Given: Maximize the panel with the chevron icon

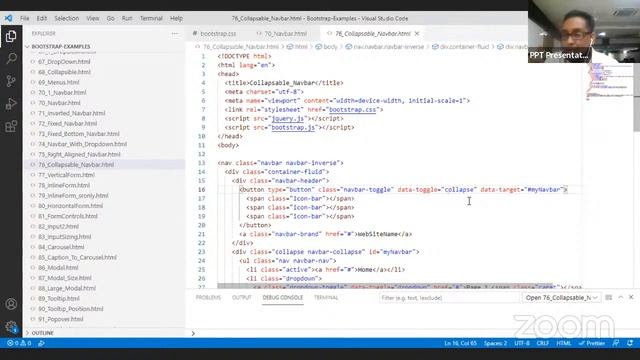Looking at the screenshot, I should pos(620,298).
